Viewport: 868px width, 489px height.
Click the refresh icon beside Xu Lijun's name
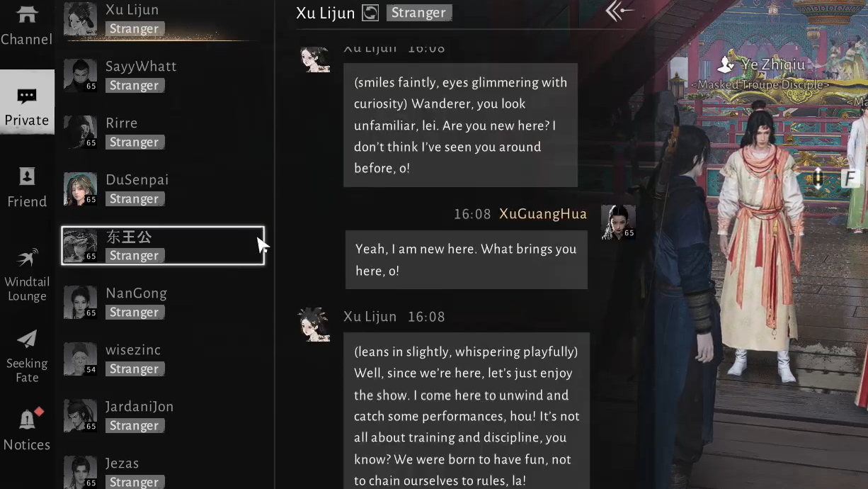[x=370, y=13]
